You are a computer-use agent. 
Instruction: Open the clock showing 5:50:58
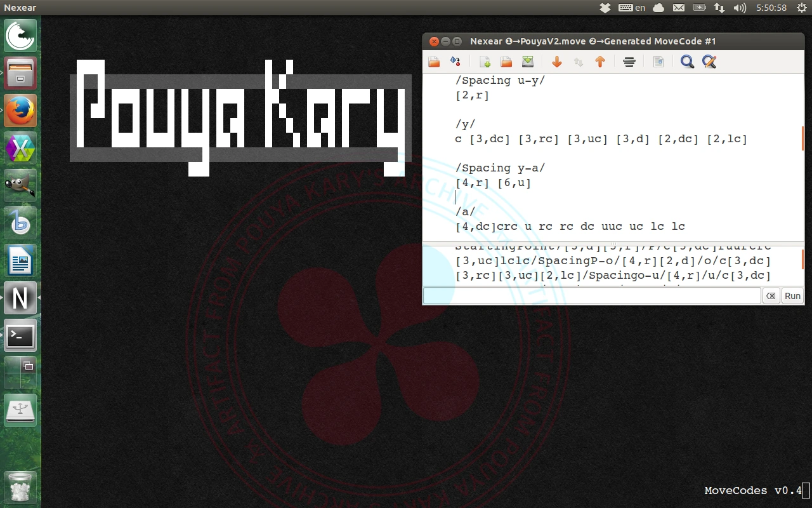(771, 8)
